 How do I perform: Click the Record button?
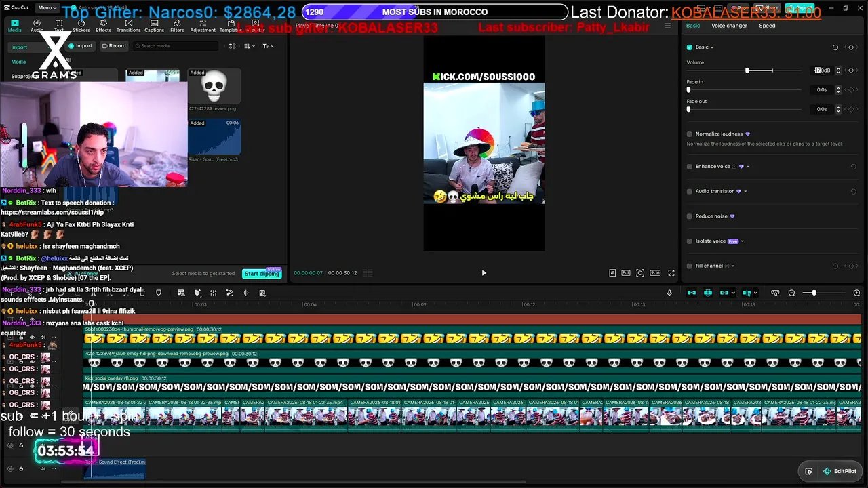pos(114,46)
